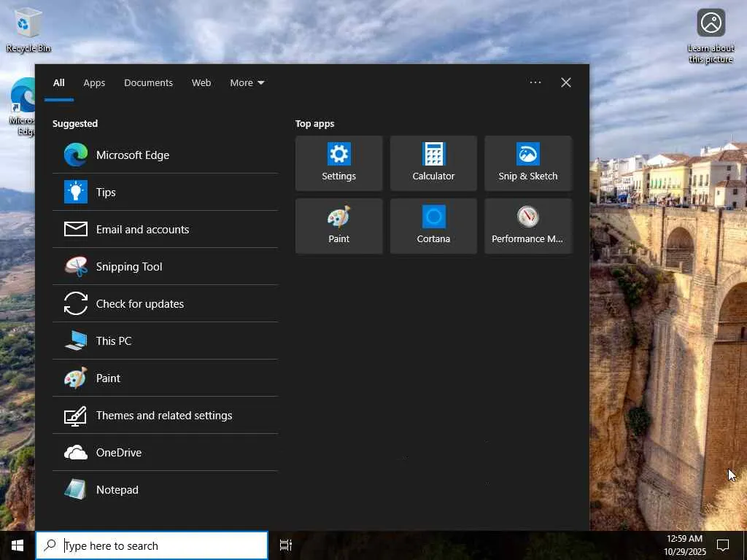Open Paint from the Suggested list
The height and width of the screenshot is (560, 747).
click(x=165, y=378)
